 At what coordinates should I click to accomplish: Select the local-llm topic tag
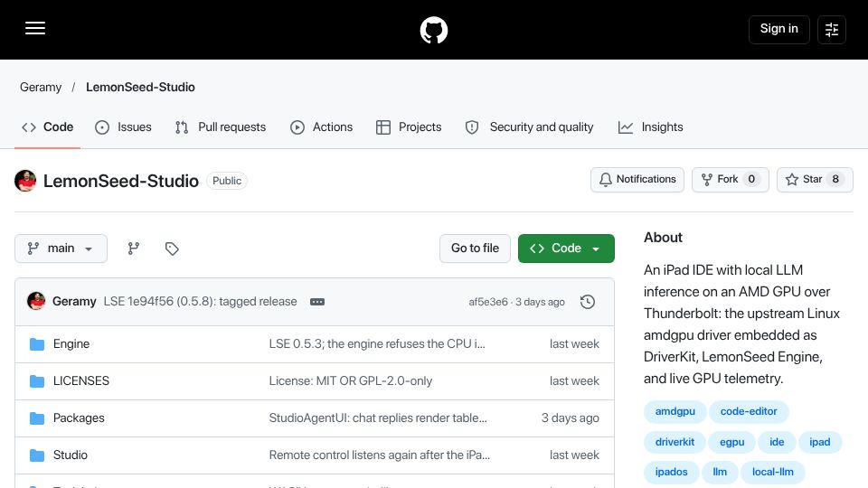[773, 472]
